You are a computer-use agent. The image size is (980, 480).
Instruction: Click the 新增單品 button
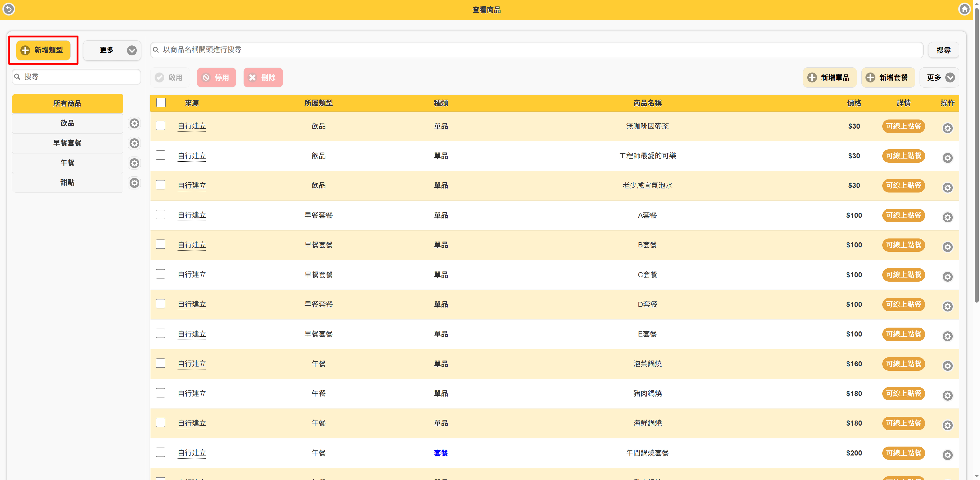829,78
